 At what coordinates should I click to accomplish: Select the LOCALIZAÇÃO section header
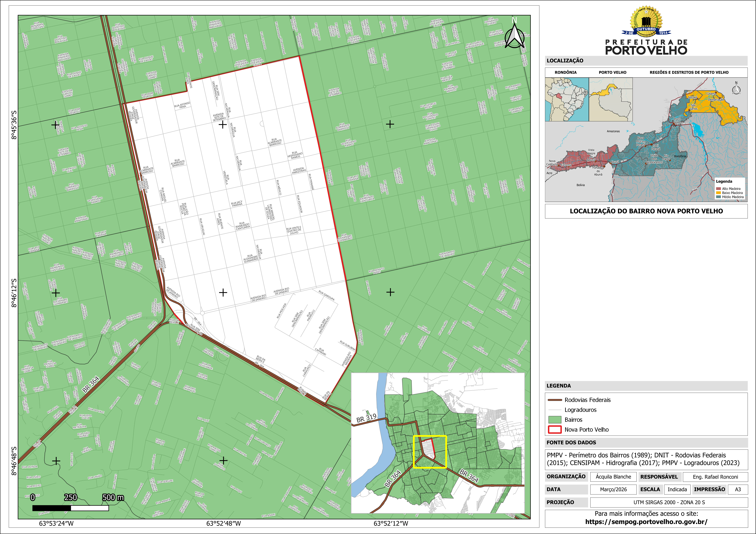pos(565,61)
